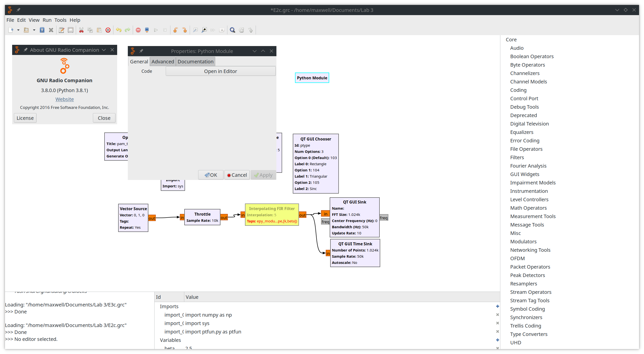644x354 pixels.
Task: Open the Tools menu
Action: [x=60, y=20]
